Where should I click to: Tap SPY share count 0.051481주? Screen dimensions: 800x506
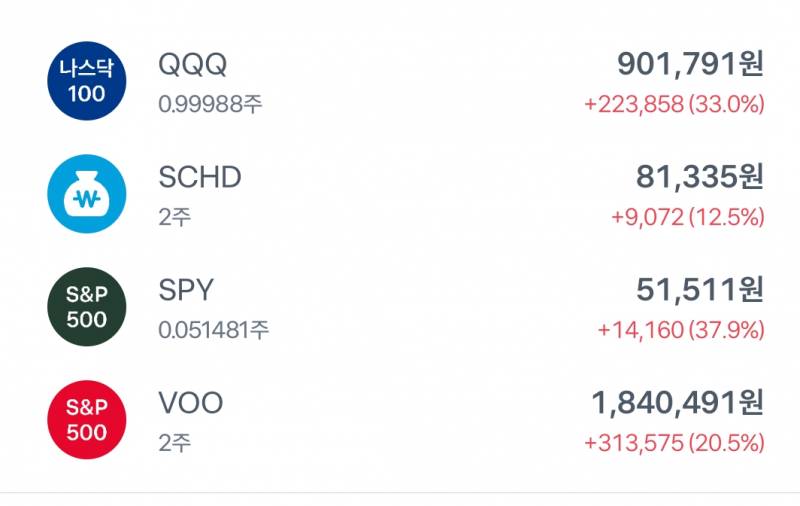tap(214, 329)
